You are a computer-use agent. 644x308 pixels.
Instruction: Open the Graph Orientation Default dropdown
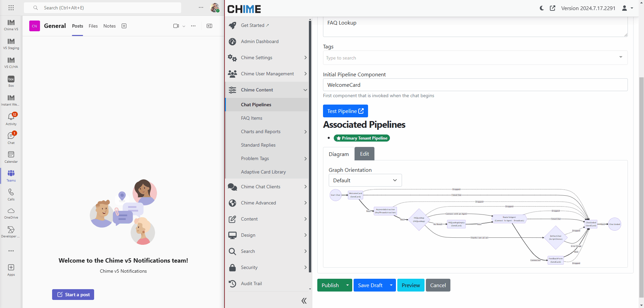tap(365, 180)
